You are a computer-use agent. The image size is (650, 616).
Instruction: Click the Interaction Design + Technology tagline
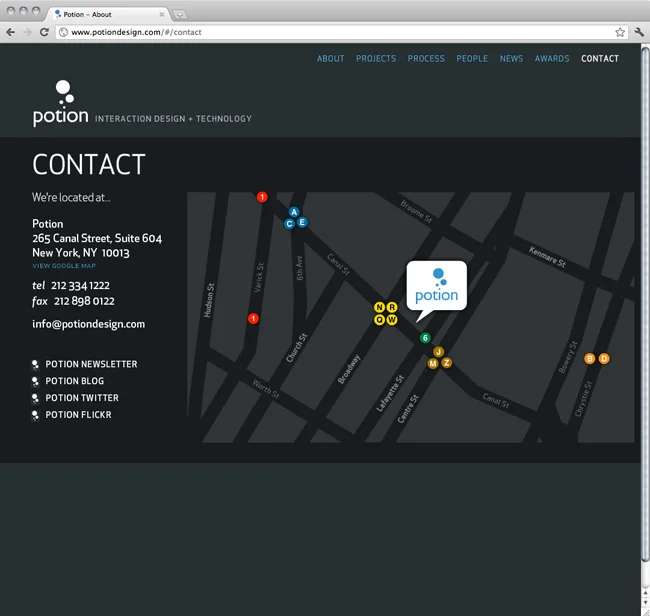pyautogui.click(x=173, y=119)
